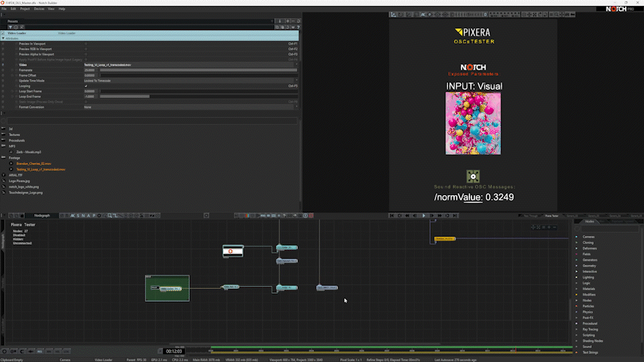Click the Loop End Frame slider bar
The image size is (644, 362).
(x=199, y=97)
